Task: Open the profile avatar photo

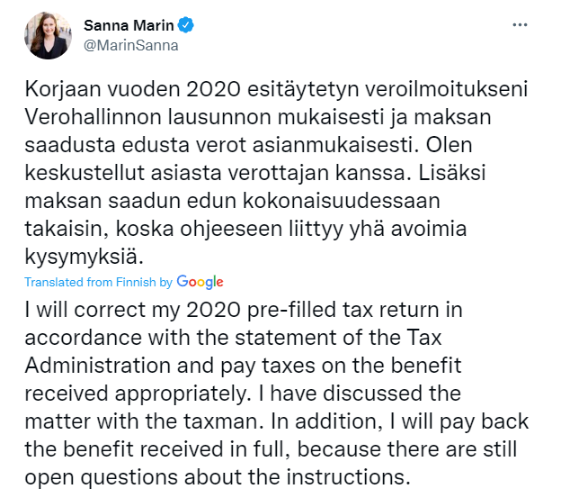Action: (x=48, y=35)
